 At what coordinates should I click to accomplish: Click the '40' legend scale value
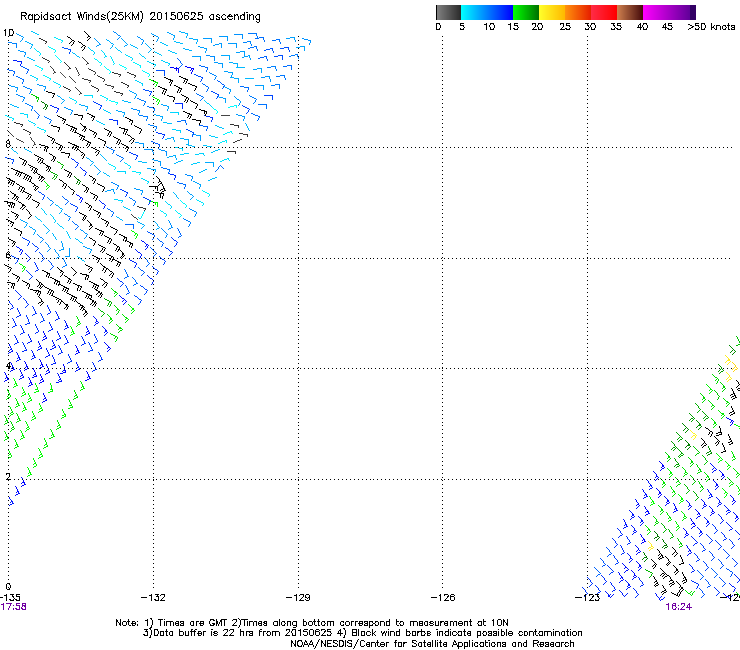tap(642, 27)
